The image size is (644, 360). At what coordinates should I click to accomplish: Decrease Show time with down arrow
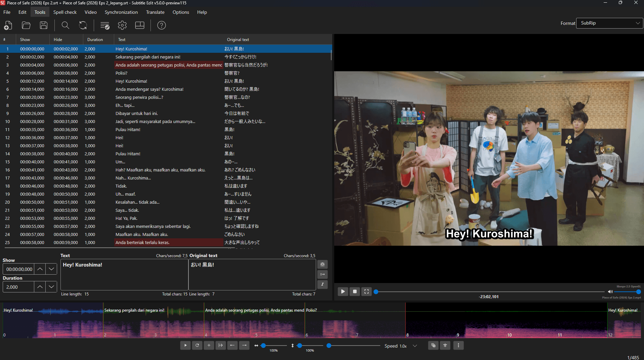tap(51, 269)
